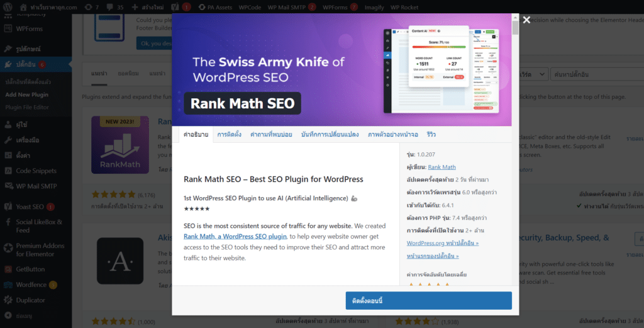Open WPForms admin bar menu
Screen dimensions: 644x328
340,7
